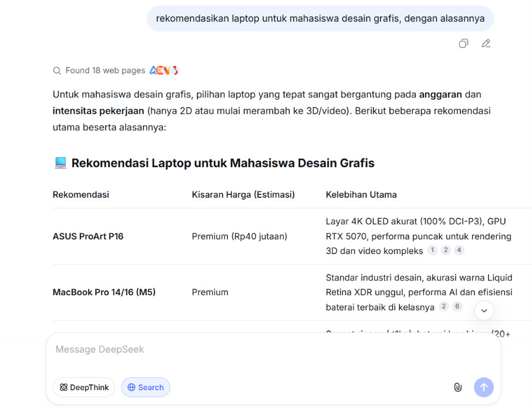Send the message with the arrow button
Viewport: 532px width, 409px height.
[483, 387]
